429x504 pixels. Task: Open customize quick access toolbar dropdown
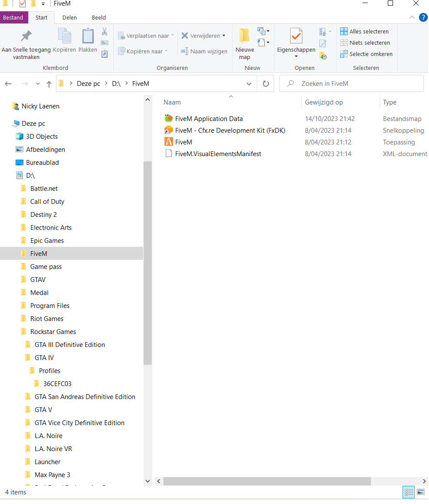tap(43, 4)
